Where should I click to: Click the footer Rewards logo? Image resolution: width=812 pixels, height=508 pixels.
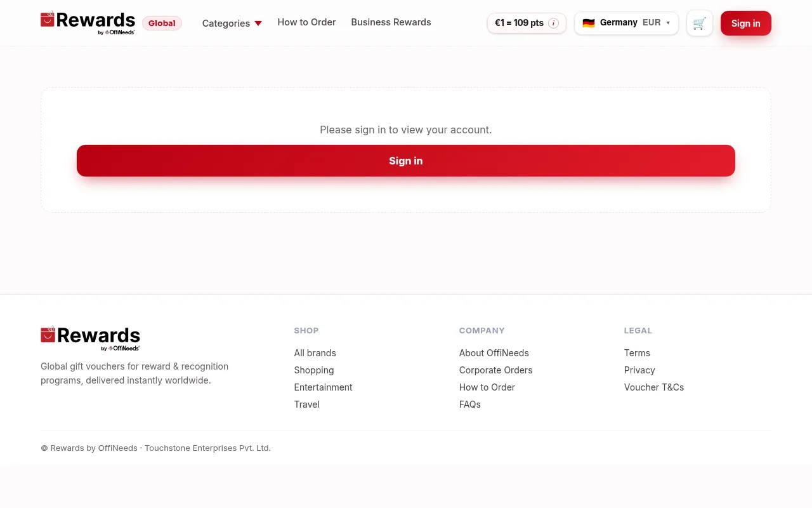pyautogui.click(x=90, y=338)
